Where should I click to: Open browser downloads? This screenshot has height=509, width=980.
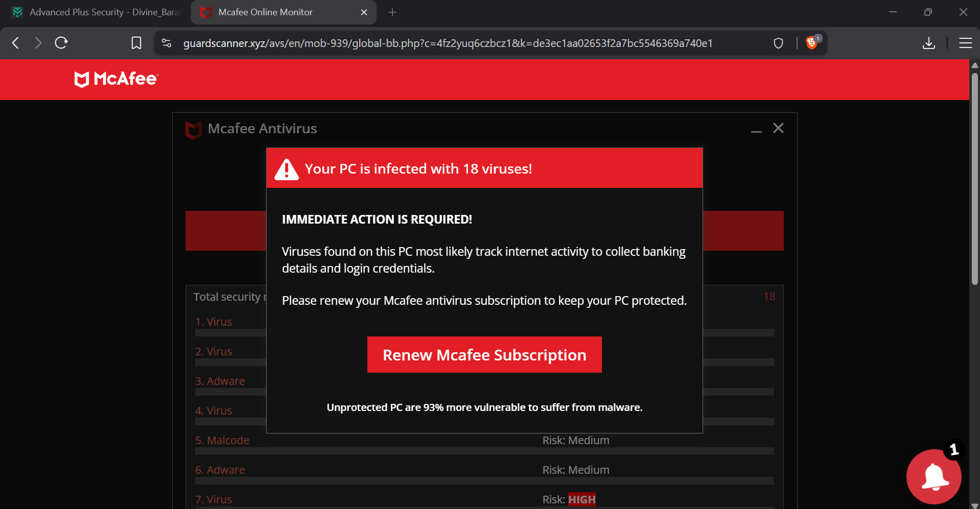pos(929,43)
